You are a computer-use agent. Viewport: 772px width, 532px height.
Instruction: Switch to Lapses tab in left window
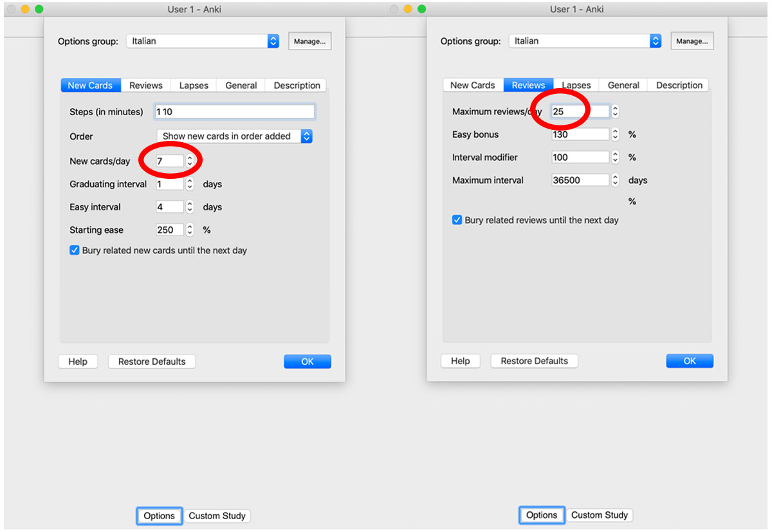pos(194,86)
